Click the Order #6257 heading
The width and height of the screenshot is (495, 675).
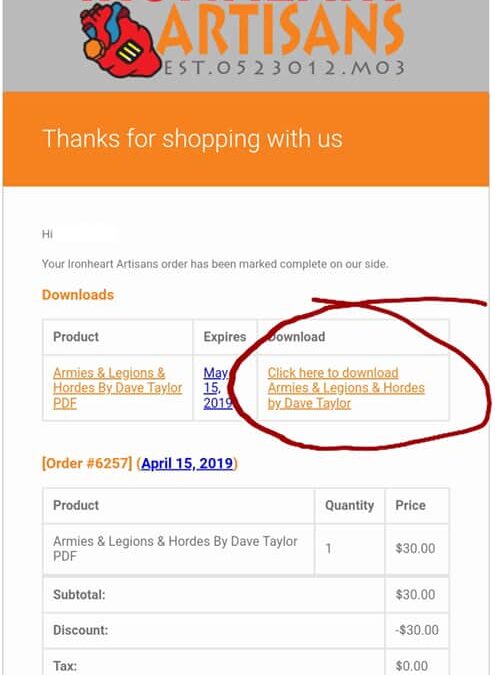point(87,463)
